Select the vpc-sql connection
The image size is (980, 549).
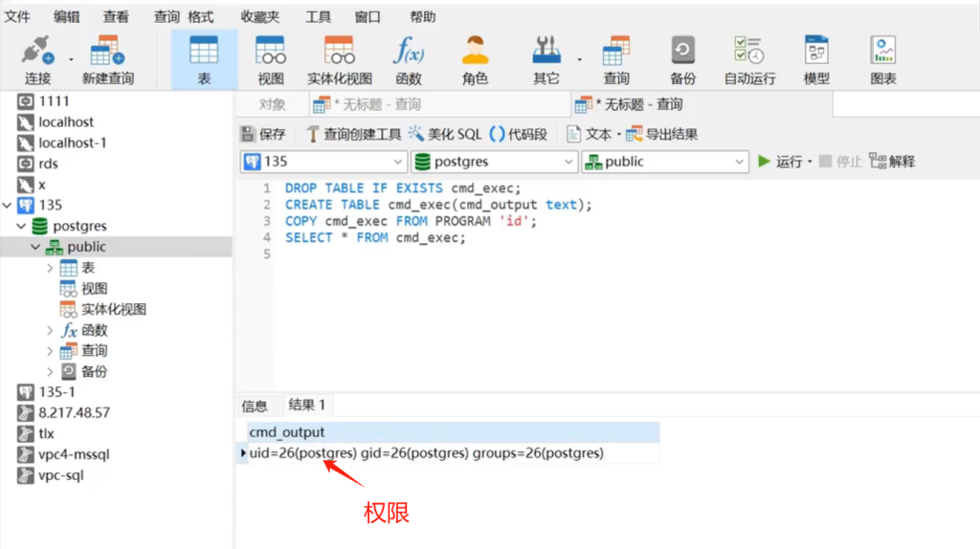point(60,475)
